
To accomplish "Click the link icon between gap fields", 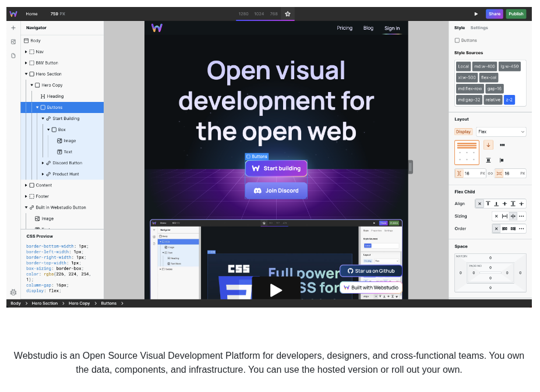I will tap(490, 174).
